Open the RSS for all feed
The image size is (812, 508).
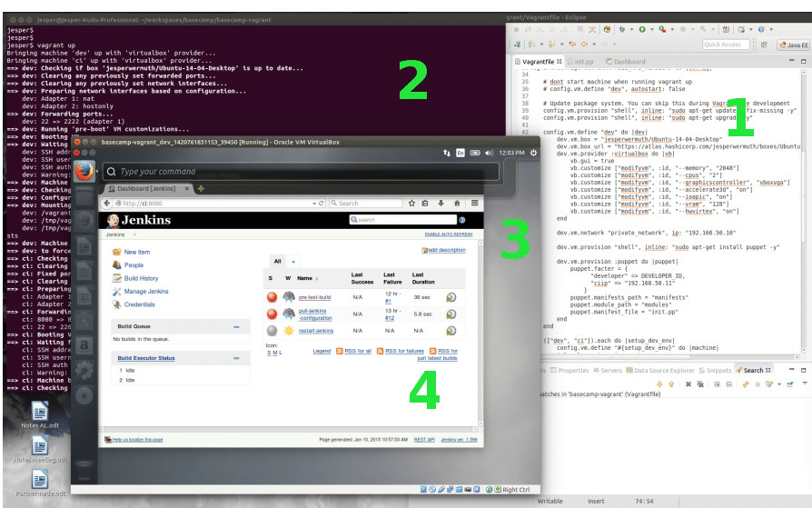(x=358, y=351)
